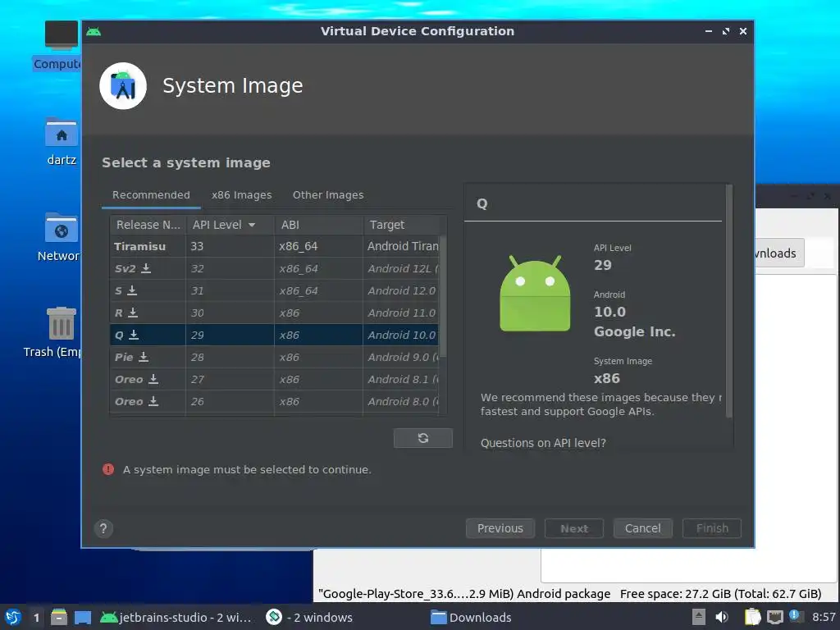Click the removable media tray icon
Image resolution: width=840 pixels, height=630 pixels.
point(699,617)
